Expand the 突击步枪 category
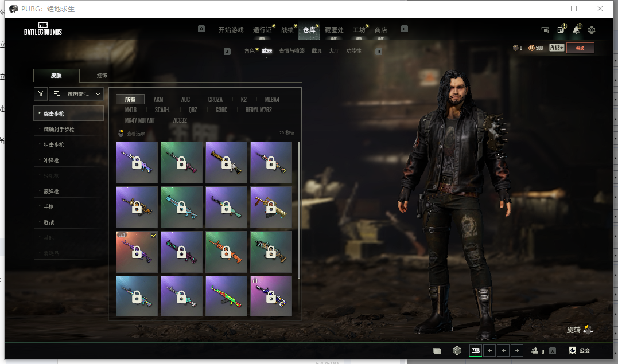618x364 pixels. [68, 113]
